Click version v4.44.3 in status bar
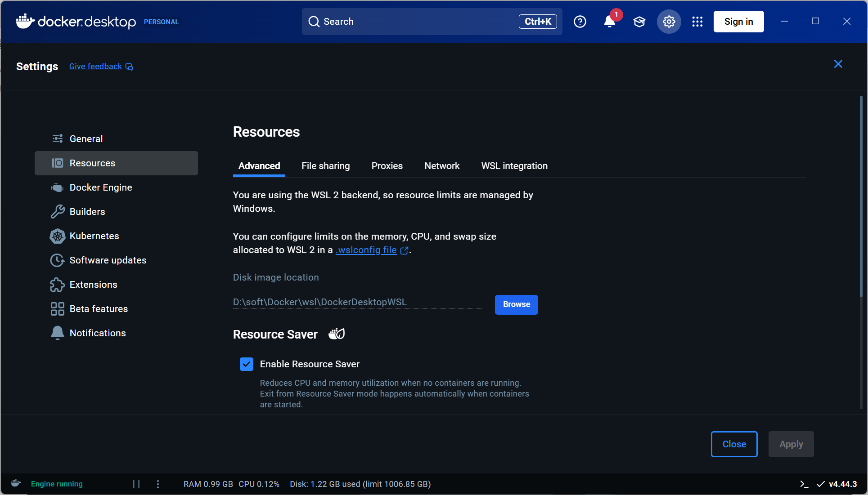The image size is (868, 495). (842, 484)
